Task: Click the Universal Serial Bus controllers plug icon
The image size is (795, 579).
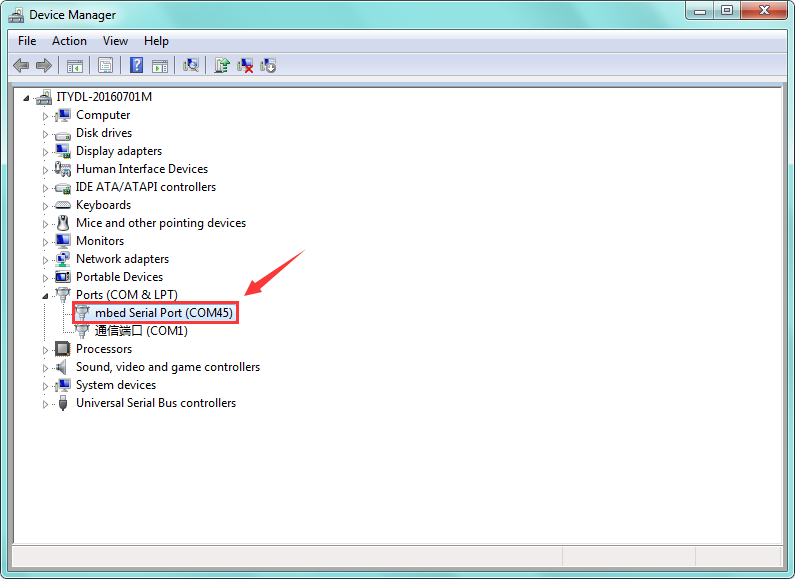Action: (x=63, y=403)
